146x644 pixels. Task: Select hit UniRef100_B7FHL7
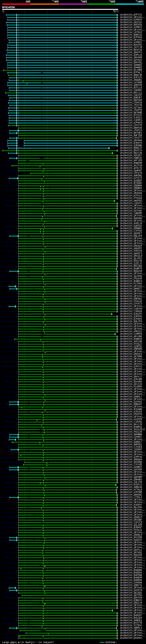(x=131, y=72)
